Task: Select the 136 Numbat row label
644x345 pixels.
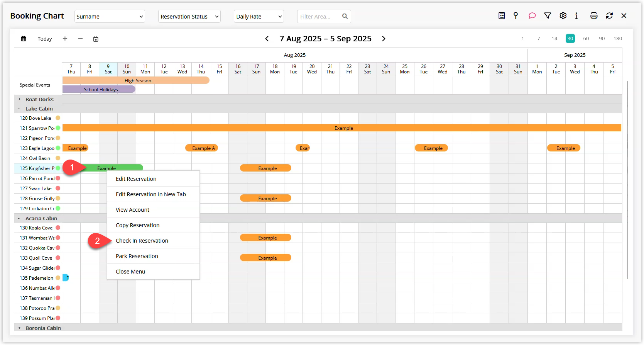Action: coord(37,288)
